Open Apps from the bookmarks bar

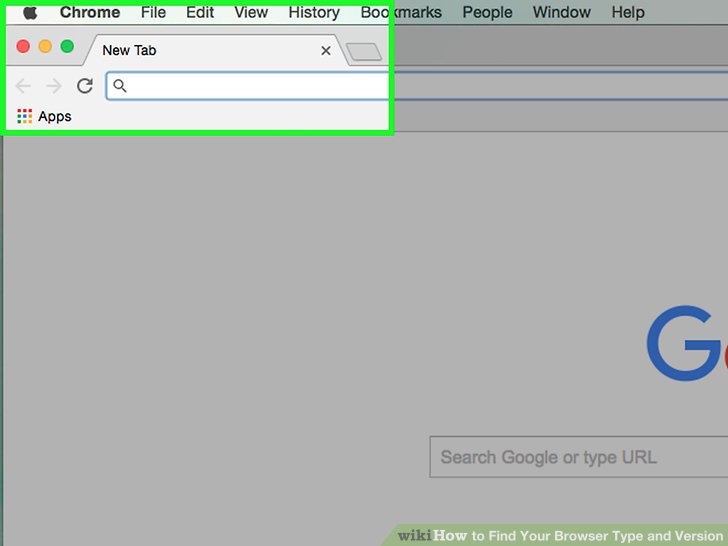coord(44,116)
